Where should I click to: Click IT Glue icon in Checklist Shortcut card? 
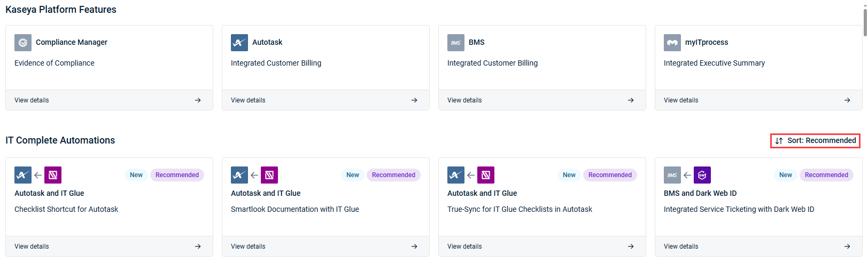tap(53, 175)
